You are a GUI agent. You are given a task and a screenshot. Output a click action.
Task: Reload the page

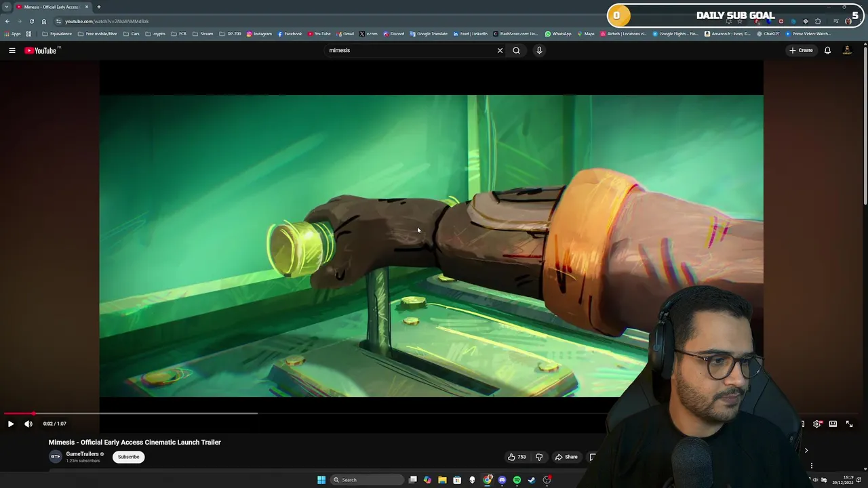click(x=32, y=21)
